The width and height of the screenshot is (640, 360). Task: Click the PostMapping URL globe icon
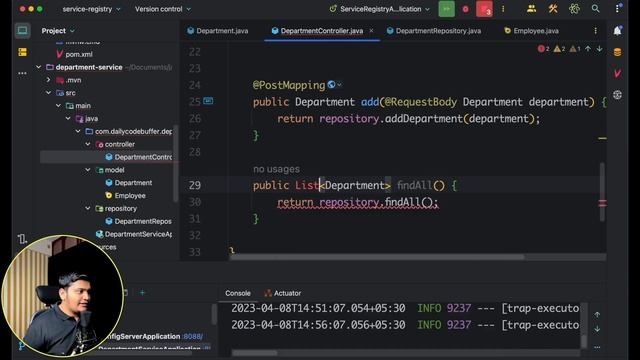coord(331,85)
